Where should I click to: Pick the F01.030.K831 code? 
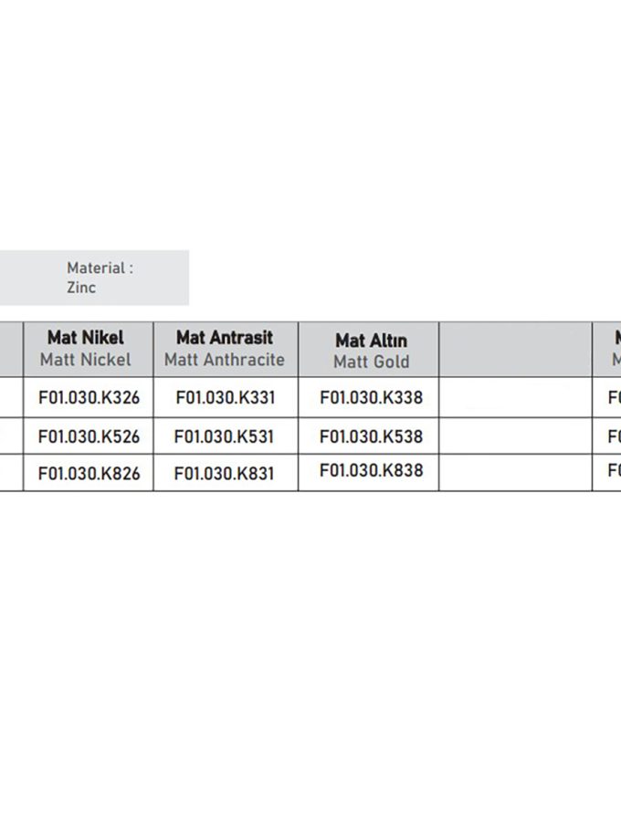[x=225, y=473]
